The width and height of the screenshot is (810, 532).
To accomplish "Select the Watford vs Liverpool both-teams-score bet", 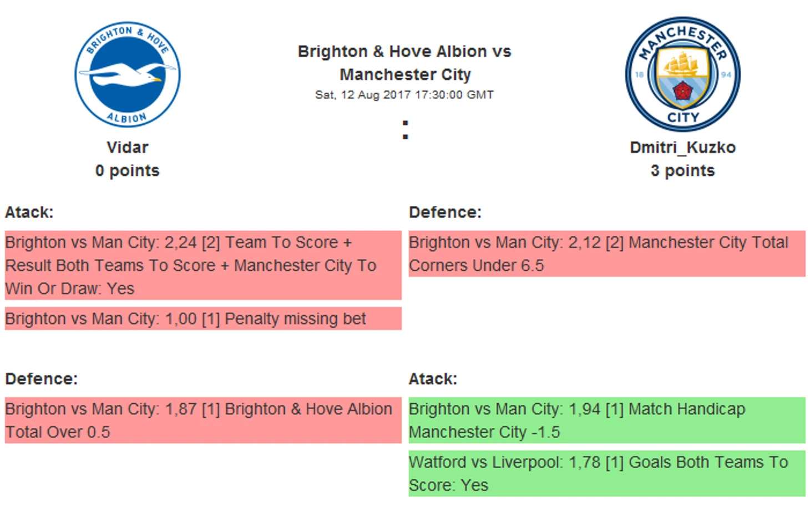I will [607, 474].
